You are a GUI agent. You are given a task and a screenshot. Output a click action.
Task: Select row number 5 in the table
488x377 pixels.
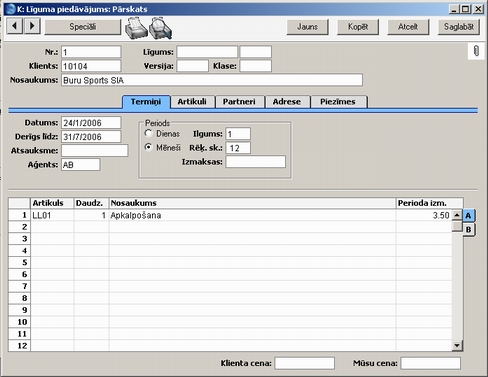20,263
